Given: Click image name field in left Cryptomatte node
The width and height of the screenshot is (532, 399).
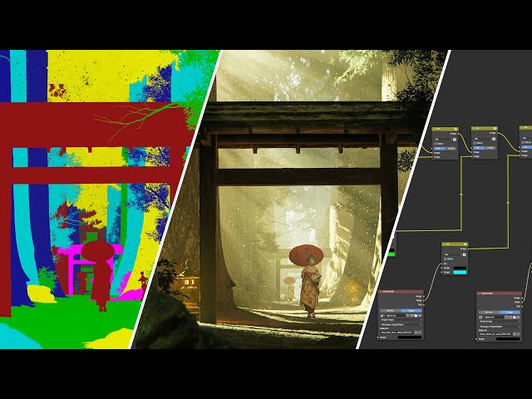Looking at the screenshot, I should 396,316.
